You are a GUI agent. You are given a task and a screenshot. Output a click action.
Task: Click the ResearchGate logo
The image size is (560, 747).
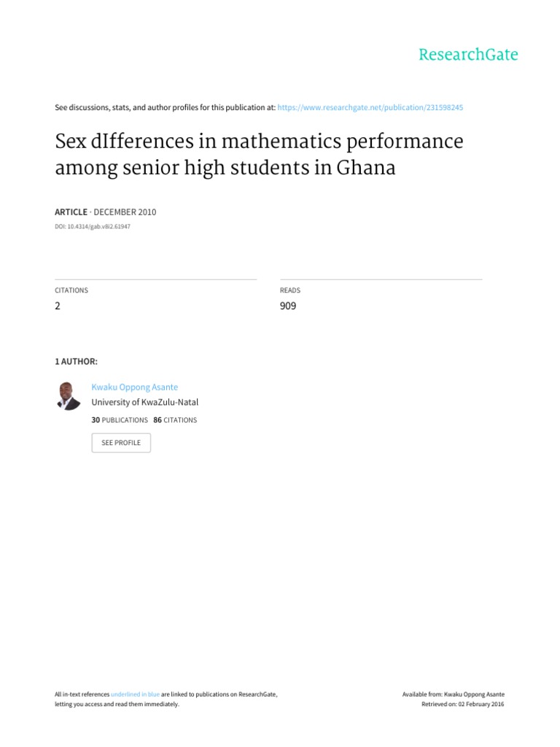tap(467, 55)
